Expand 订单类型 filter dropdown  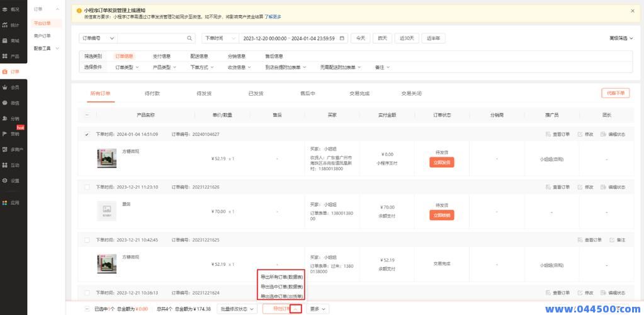pos(127,67)
